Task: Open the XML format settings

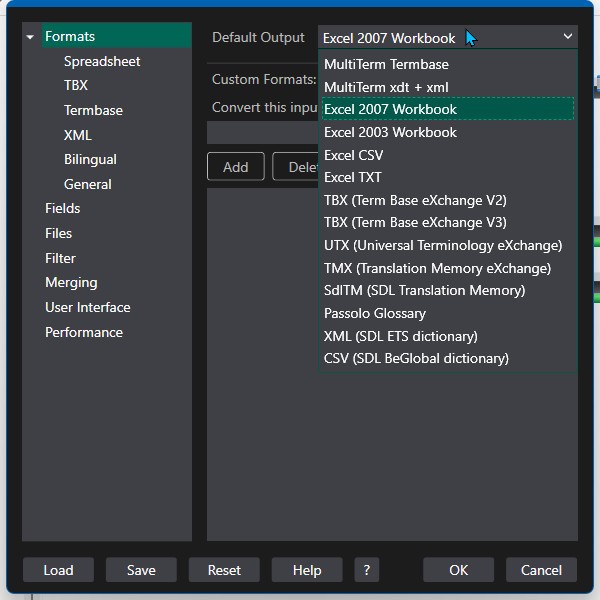Action: [78, 135]
